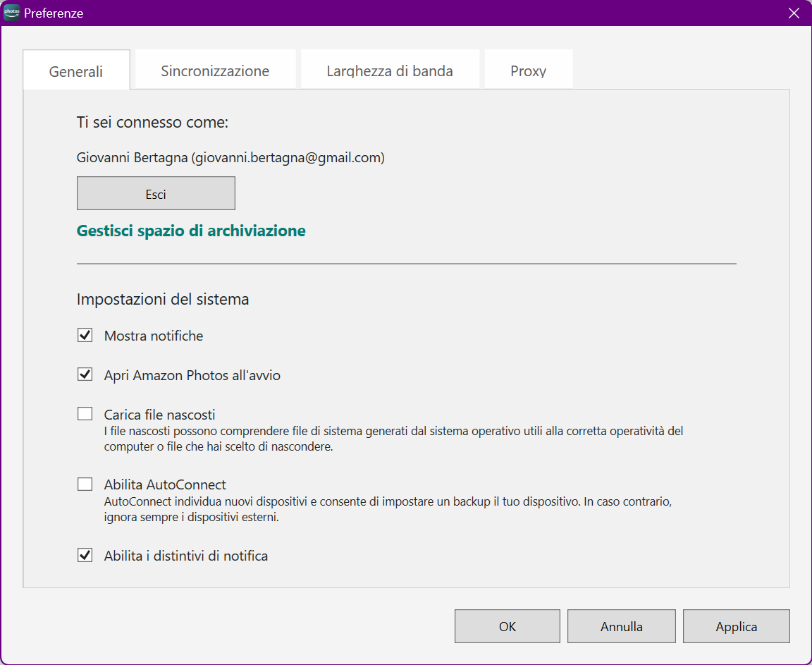Click the account text Giovanni Bertagna email
Viewport: 812px width, 665px height.
(230, 157)
